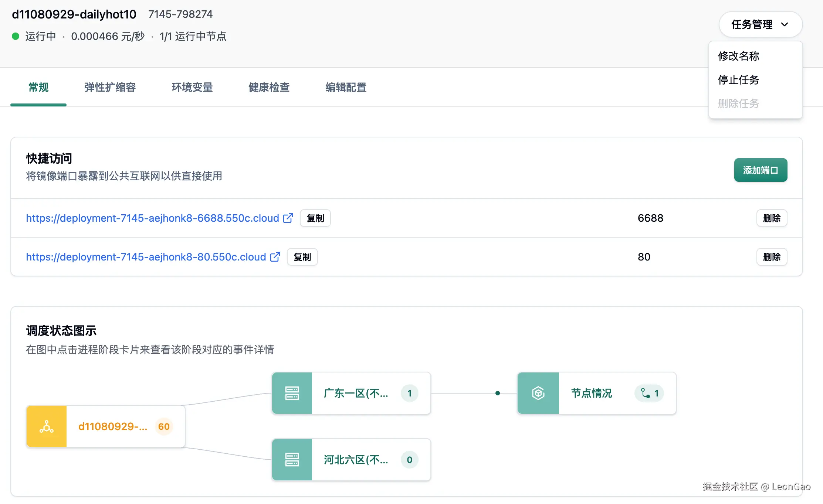Click the node count badge on 节点情况

click(650, 393)
